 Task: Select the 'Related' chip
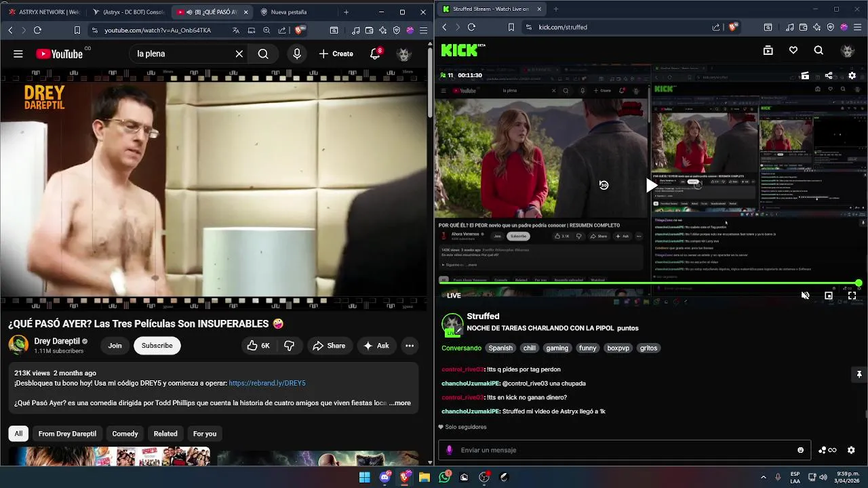(x=165, y=434)
